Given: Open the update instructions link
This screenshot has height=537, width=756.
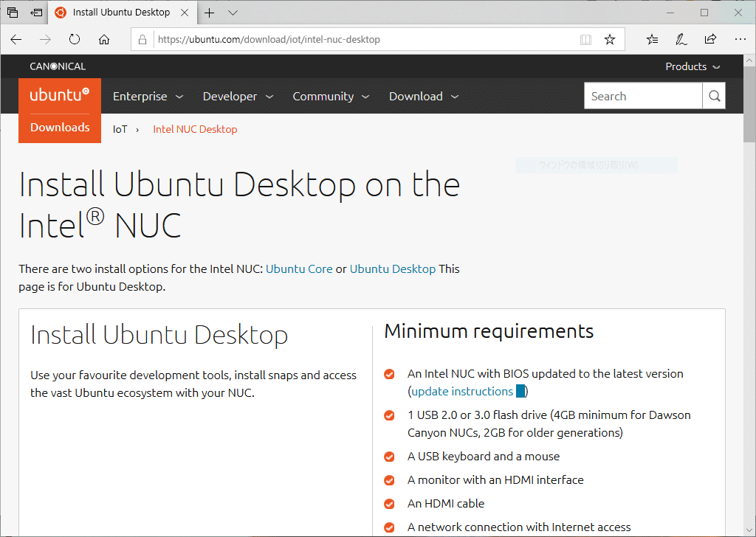Looking at the screenshot, I should (462, 391).
